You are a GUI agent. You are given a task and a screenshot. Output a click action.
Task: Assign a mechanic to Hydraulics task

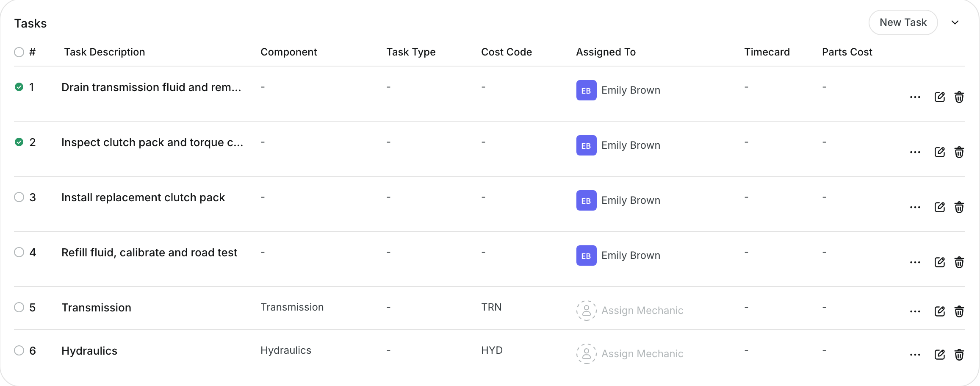(630, 354)
